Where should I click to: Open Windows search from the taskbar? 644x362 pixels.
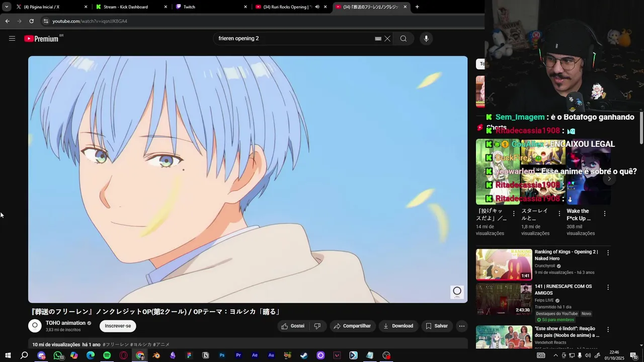click(24, 355)
